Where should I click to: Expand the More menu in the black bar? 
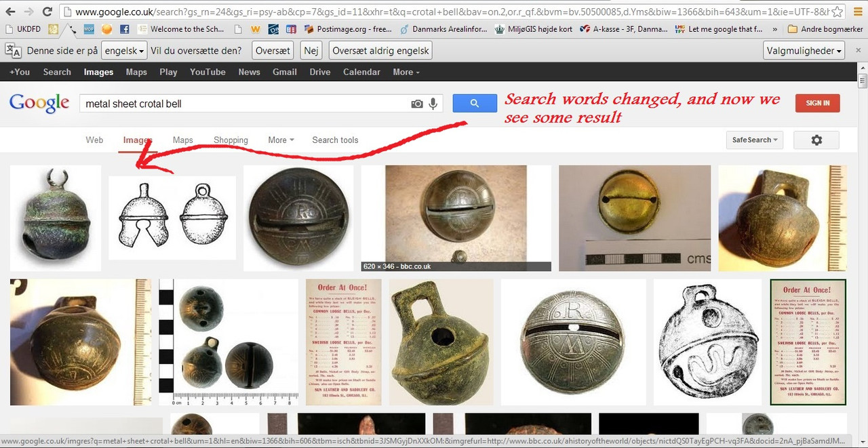tap(406, 72)
